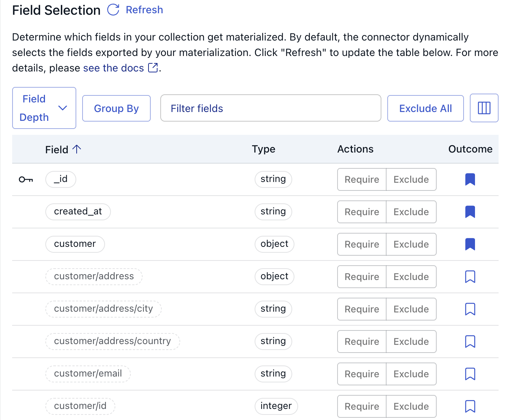The height and width of the screenshot is (420, 510).
Task: Click the Actions column header
Action: click(x=355, y=149)
